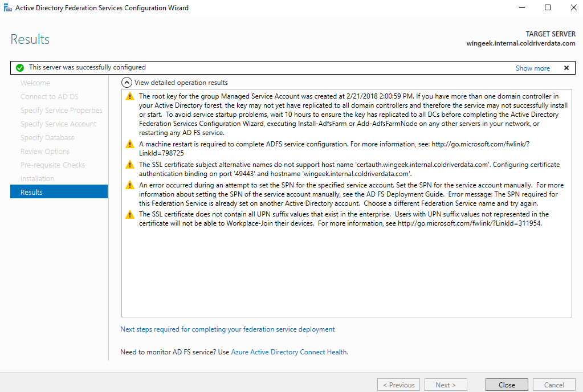Click warning icon beside SSL subject alternative names
The image size is (583, 392).
130,165
